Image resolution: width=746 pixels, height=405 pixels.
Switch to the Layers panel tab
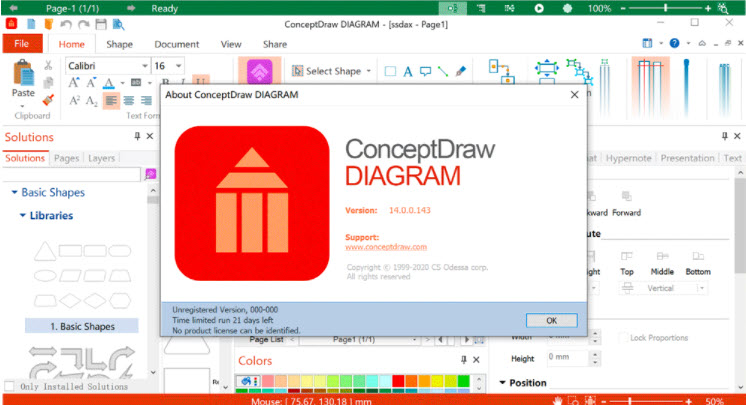coord(101,158)
